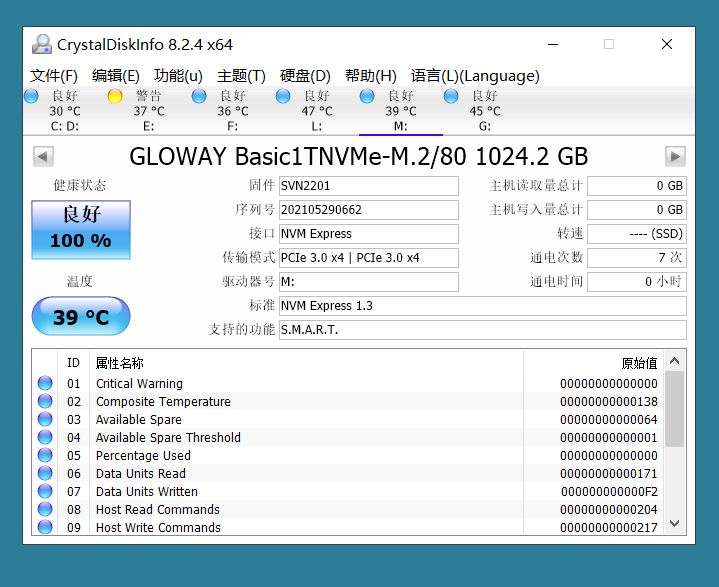Click status orb of Data Units Read row

pos(45,473)
